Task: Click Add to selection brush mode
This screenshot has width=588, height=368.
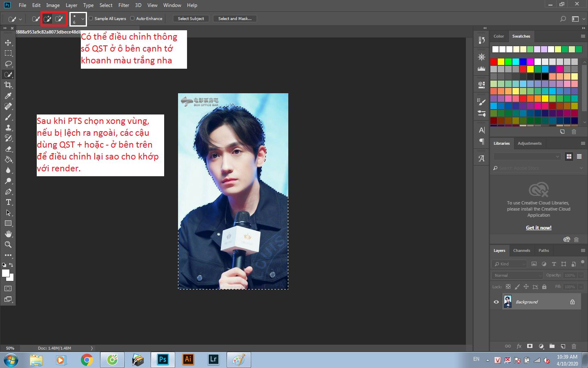Action: 48,19
